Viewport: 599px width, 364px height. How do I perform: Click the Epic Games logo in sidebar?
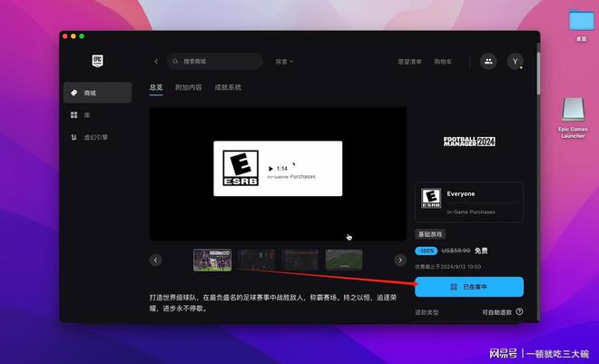coord(97,61)
